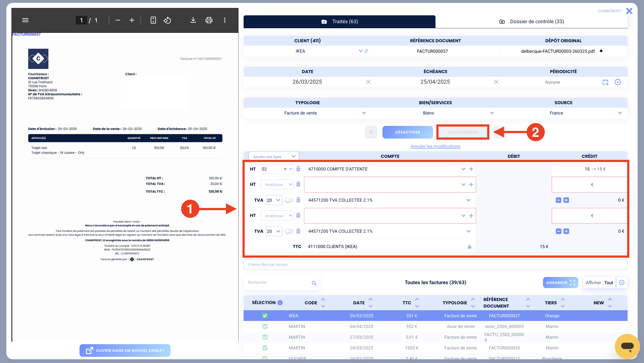The width and height of the screenshot is (644, 363).
Task: Open first TVA rate 20 dropdown
Action: [x=274, y=200]
